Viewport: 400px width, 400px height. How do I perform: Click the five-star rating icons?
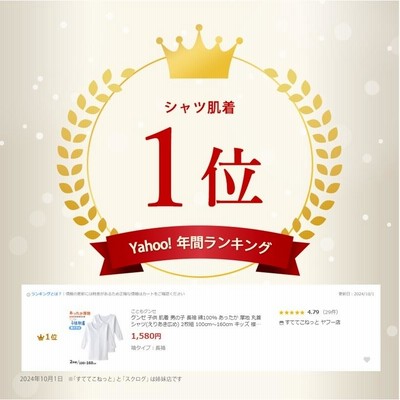coord(292,313)
